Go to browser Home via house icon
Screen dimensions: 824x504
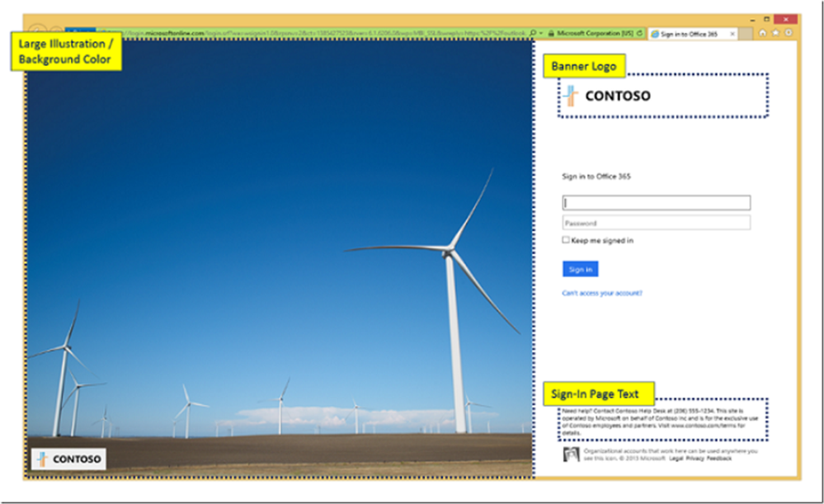coord(762,33)
